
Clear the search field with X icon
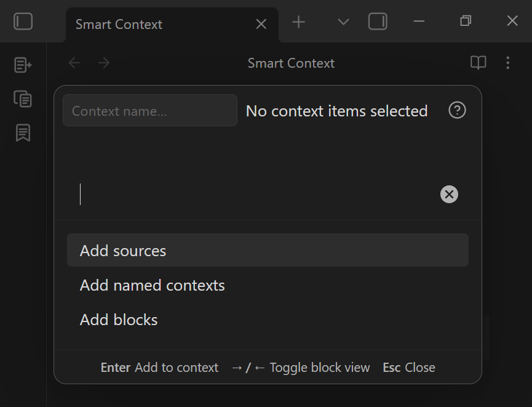point(449,195)
